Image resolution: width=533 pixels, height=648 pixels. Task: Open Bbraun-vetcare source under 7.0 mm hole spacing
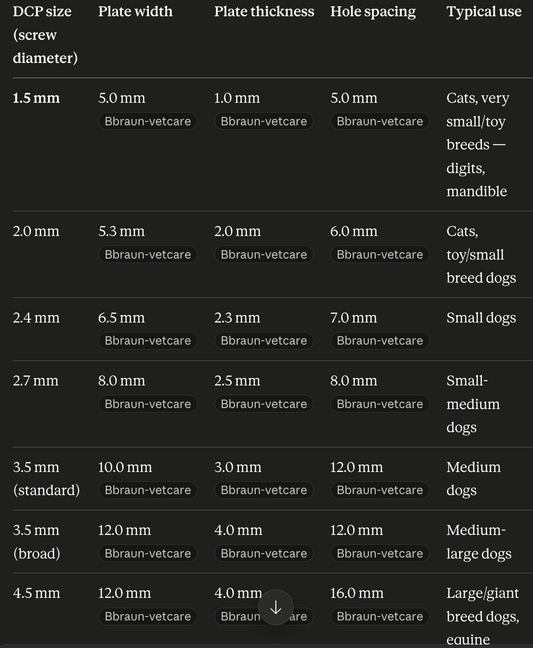pos(380,341)
